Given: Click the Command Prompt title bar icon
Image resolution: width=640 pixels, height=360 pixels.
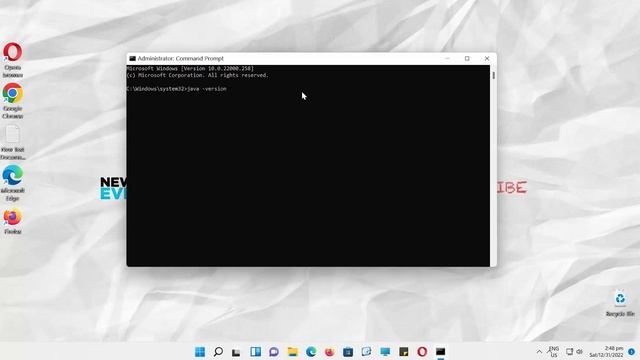Looking at the screenshot, I should pos(132,58).
